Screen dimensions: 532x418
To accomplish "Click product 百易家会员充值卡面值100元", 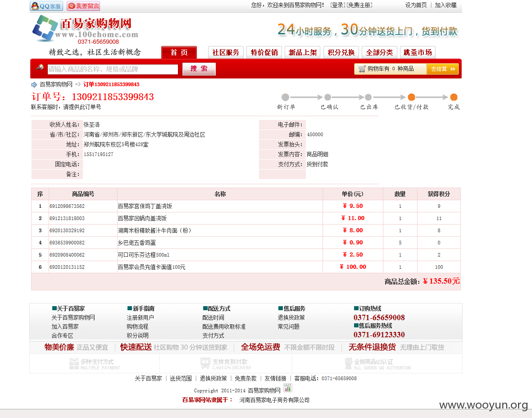I will pyautogui.click(x=152, y=267).
